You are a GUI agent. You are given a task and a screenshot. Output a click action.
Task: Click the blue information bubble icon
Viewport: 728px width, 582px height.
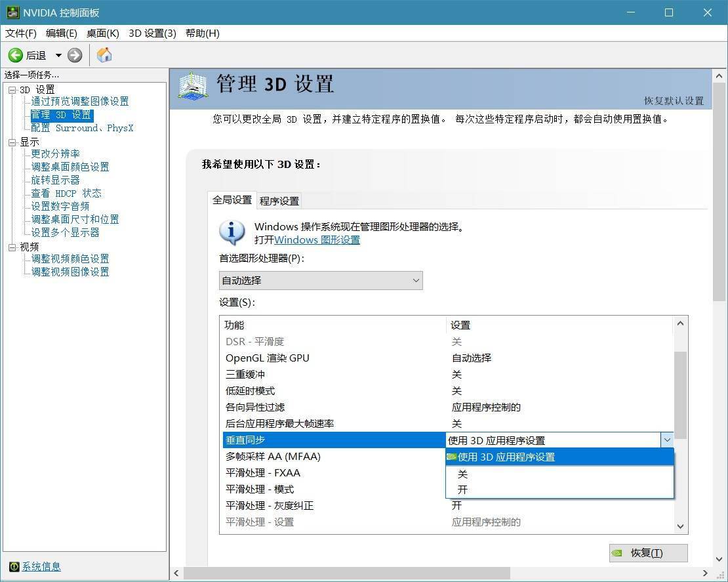point(232,232)
